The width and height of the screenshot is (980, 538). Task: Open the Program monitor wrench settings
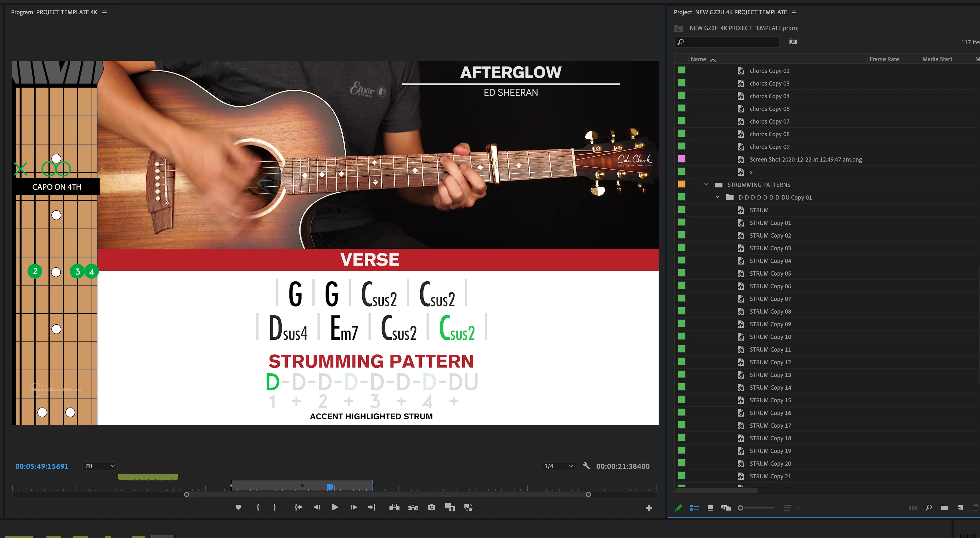coord(586,466)
